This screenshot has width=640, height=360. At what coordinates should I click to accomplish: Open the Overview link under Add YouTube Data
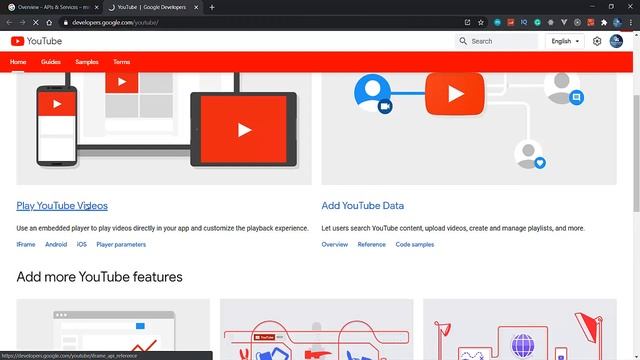pos(335,244)
